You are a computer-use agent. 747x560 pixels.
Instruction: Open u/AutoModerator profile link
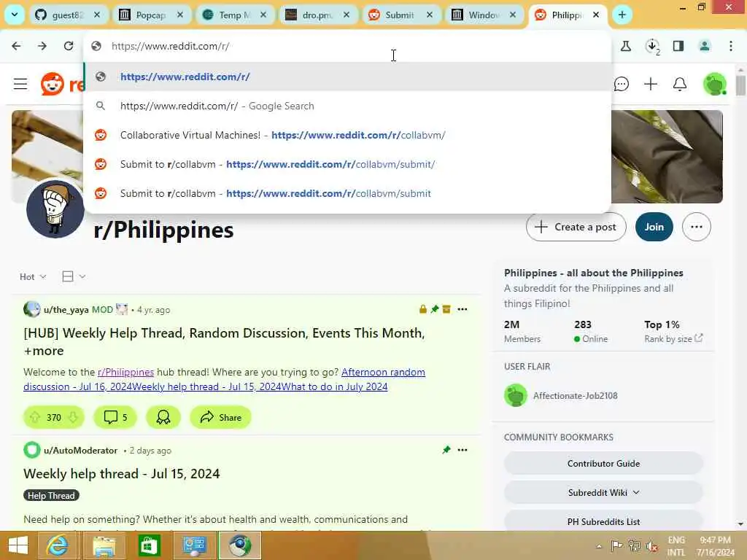pos(80,450)
